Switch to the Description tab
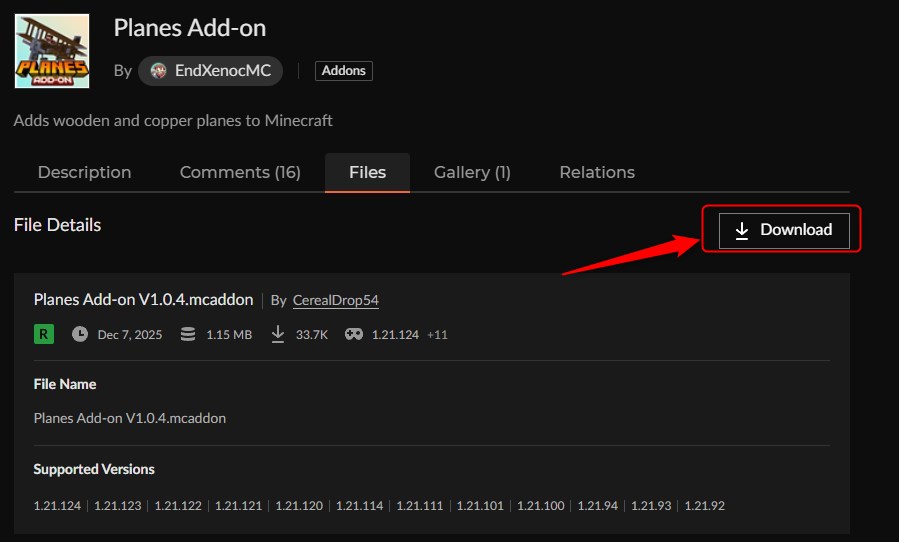Screen dimensions: 899x542 click(84, 172)
